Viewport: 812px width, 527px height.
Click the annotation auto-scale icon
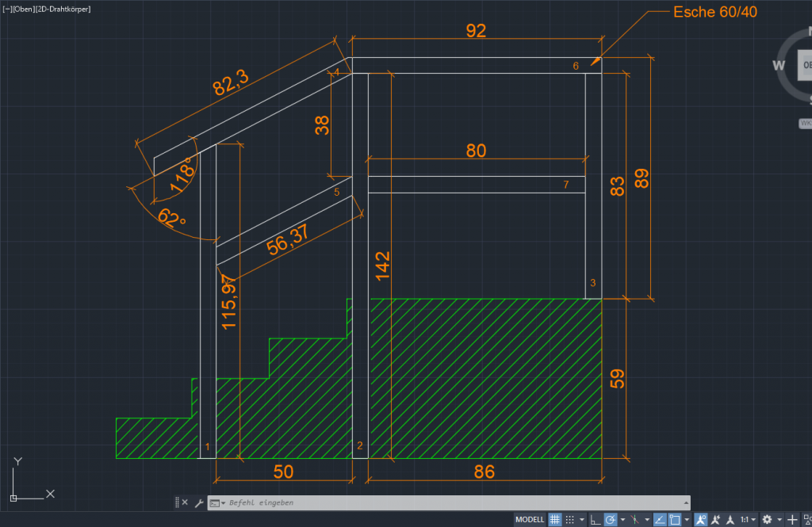tap(714, 520)
